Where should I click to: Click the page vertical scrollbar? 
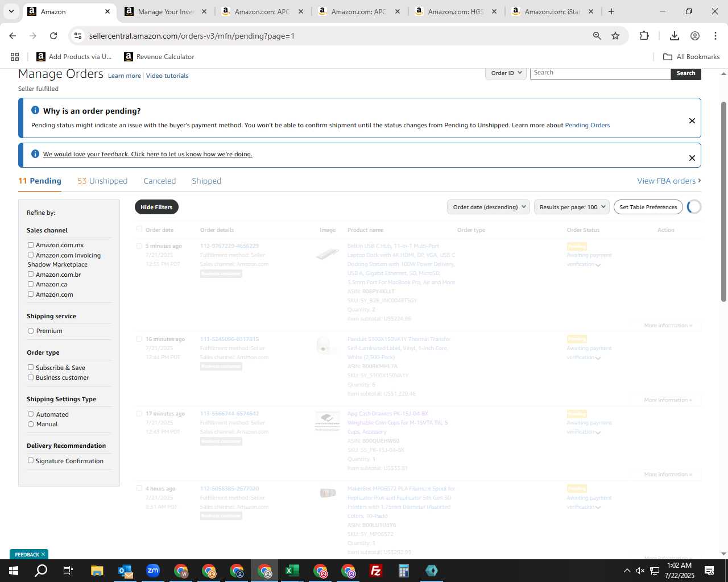coord(723,202)
